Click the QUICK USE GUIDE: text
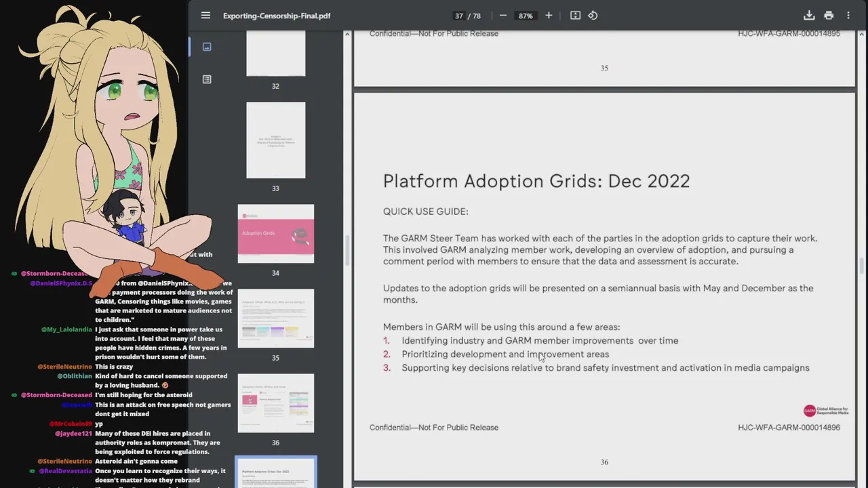 click(x=426, y=211)
